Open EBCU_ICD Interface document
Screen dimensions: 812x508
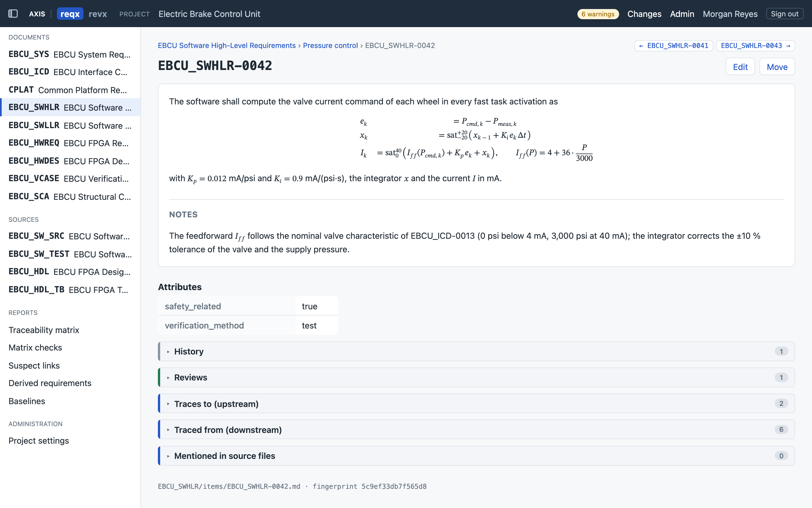pos(70,72)
